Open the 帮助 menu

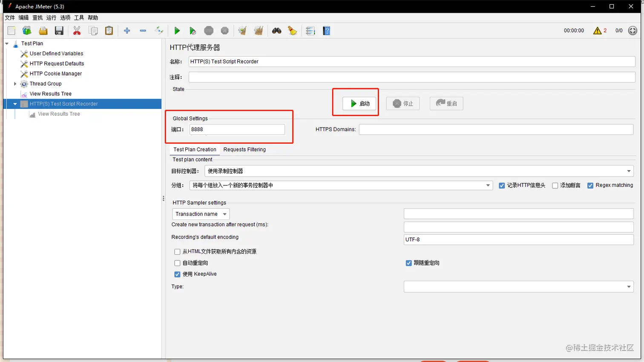point(93,18)
